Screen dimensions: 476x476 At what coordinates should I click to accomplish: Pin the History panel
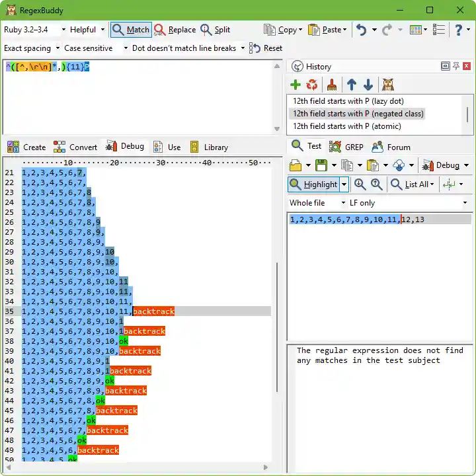coord(456,66)
